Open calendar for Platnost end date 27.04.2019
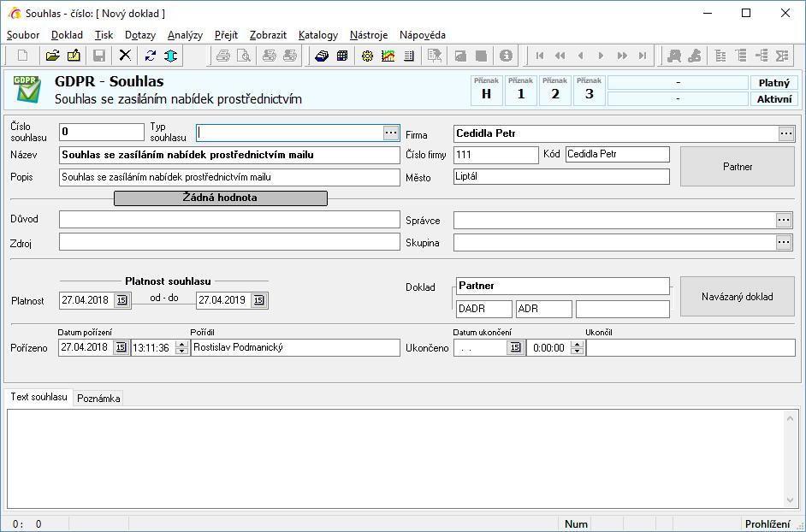Image resolution: width=806 pixels, height=532 pixels. pyautogui.click(x=258, y=300)
